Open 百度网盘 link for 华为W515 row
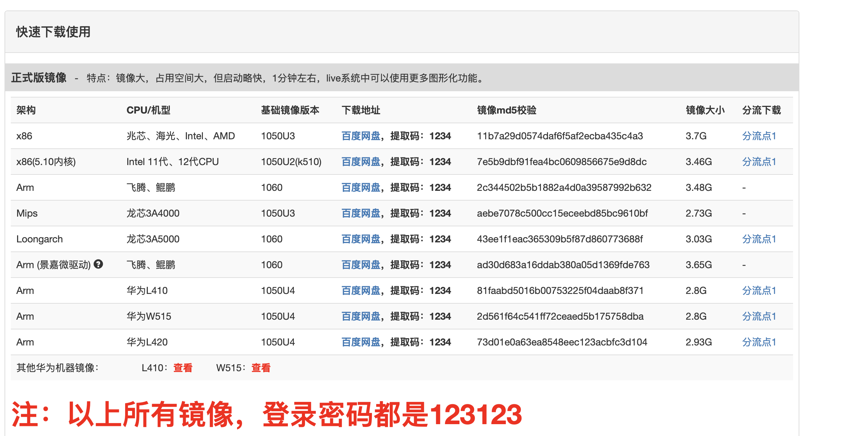The width and height of the screenshot is (868, 436). (x=360, y=317)
